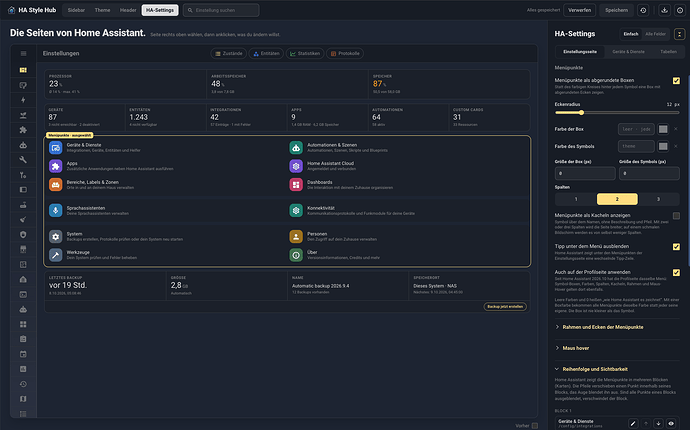Image resolution: width=690 pixels, height=430 pixels.
Task: Uncheck Auch auf der Profilseite anwenden
Action: pos(676,273)
